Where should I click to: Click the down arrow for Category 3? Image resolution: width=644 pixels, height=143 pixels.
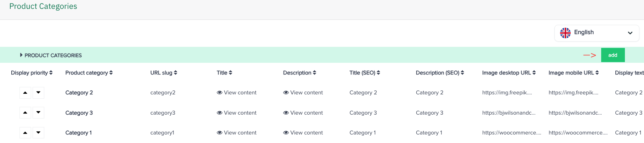point(38,113)
